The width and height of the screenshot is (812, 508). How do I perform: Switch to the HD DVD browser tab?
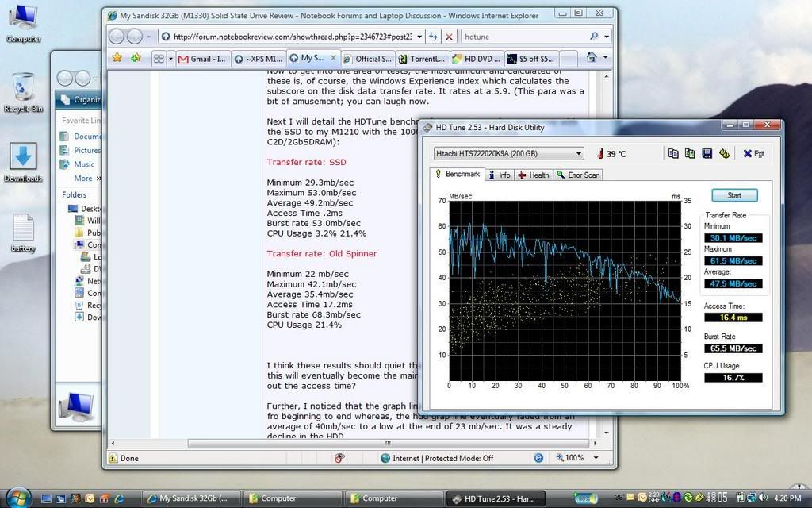(x=477, y=59)
